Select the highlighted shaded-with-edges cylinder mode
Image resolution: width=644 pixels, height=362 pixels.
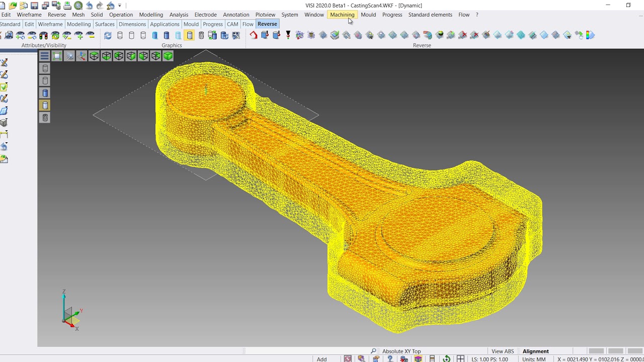(190, 35)
